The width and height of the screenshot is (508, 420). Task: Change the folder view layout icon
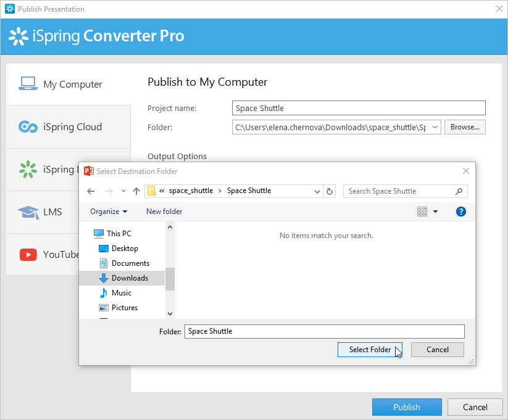(422, 212)
